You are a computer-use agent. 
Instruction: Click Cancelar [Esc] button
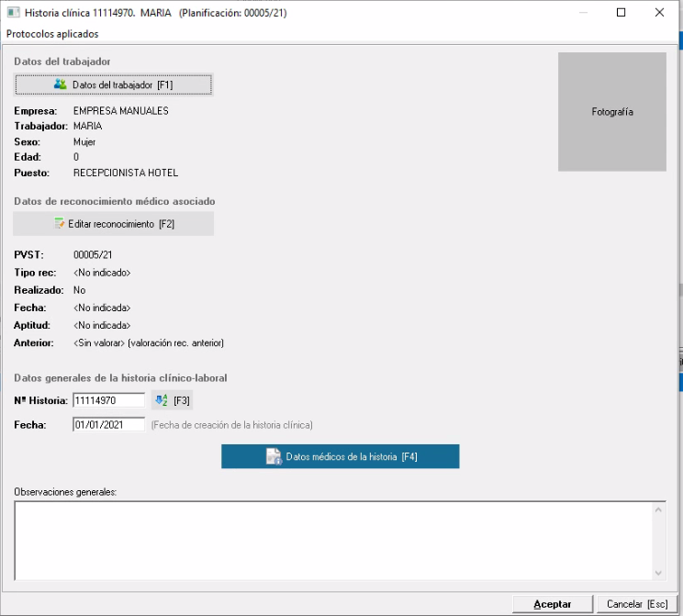[x=637, y=604]
